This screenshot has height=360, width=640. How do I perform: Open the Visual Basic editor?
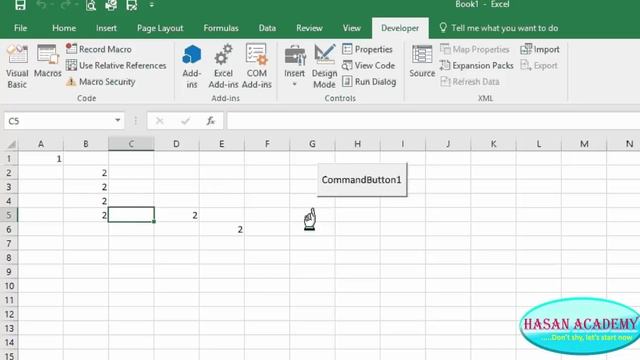[x=17, y=67]
